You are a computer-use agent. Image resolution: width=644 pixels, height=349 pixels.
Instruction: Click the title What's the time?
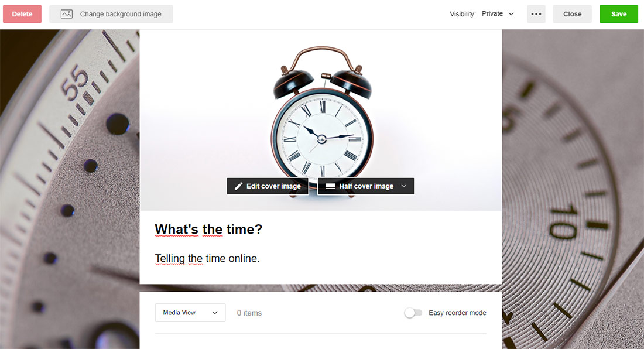[x=208, y=229]
